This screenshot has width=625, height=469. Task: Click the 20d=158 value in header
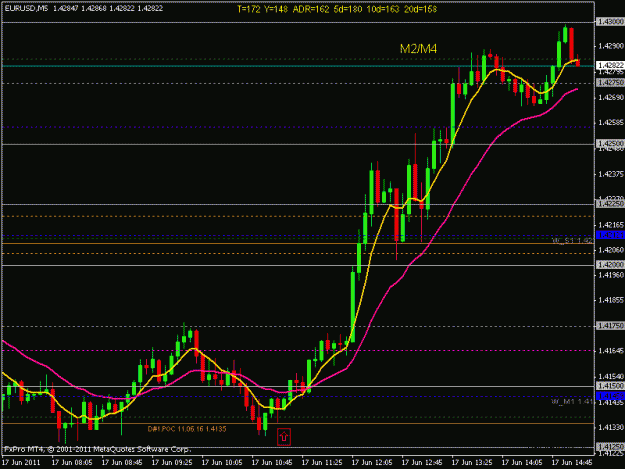click(x=421, y=9)
